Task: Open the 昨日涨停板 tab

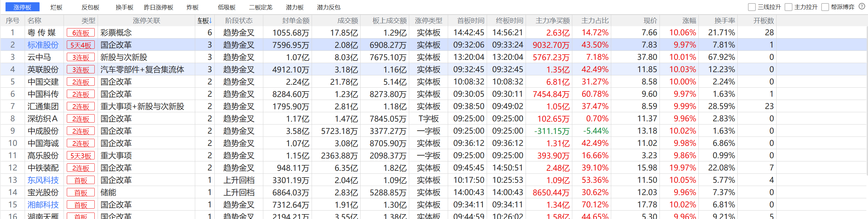Action: [158, 7]
